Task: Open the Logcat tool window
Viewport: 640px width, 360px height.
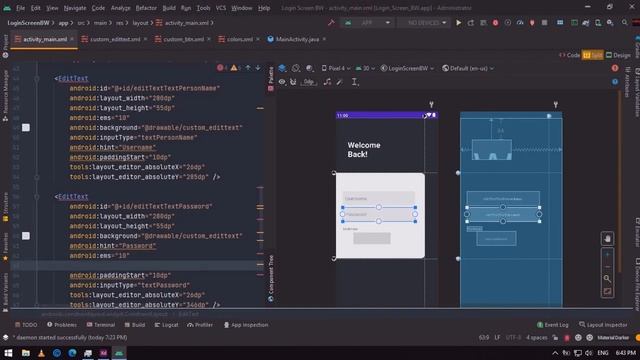Action: pyautogui.click(x=167, y=325)
